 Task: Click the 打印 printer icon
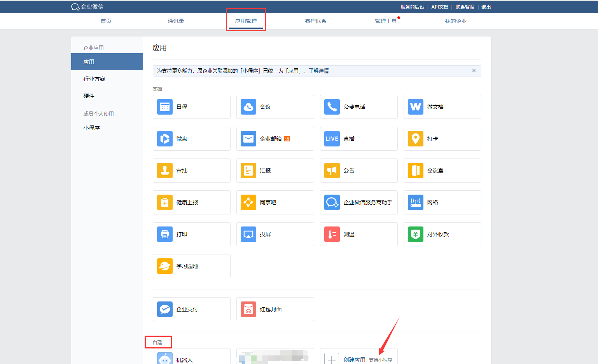tap(165, 234)
